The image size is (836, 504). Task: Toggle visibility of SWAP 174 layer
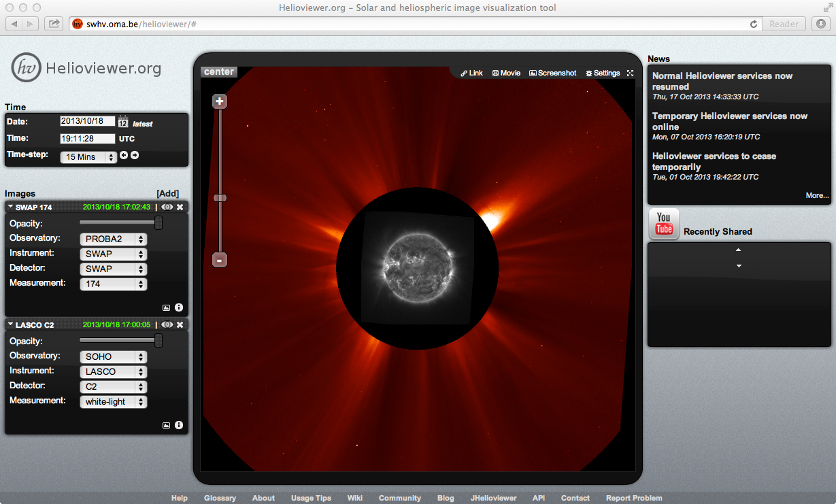(x=167, y=207)
